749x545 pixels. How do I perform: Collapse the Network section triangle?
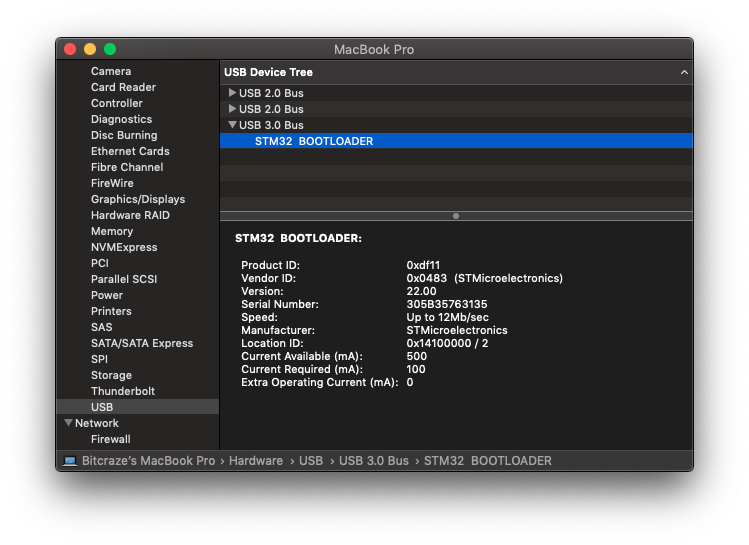[68, 423]
